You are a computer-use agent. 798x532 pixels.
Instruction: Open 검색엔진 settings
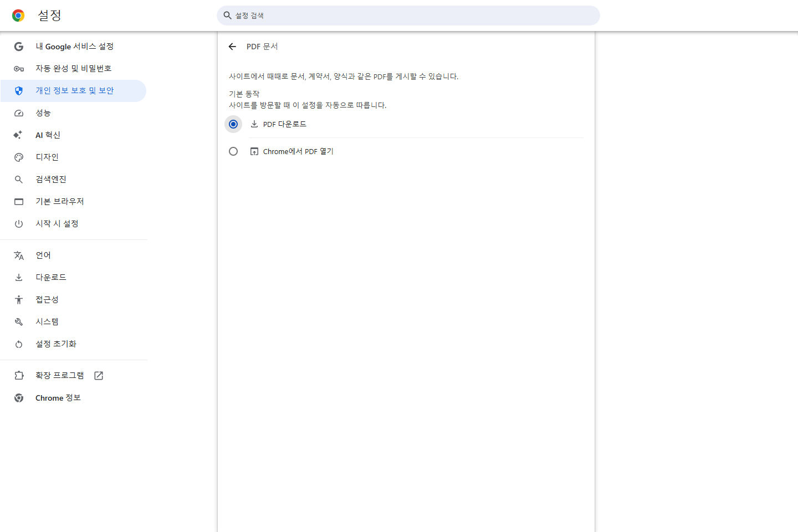(74, 180)
